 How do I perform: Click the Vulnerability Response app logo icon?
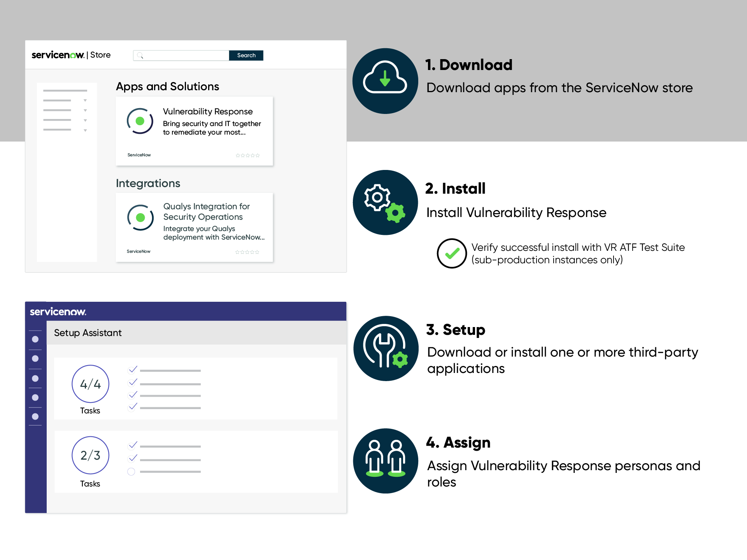[140, 121]
